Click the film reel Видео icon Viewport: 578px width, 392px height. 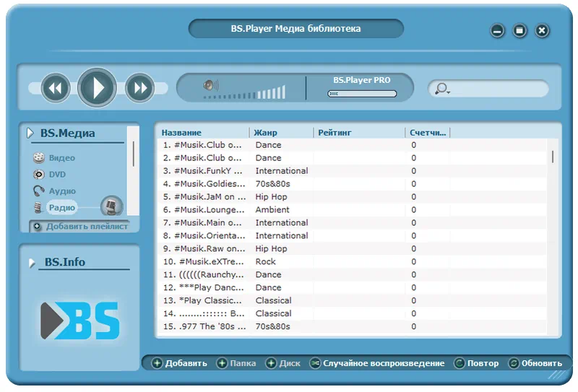point(39,157)
